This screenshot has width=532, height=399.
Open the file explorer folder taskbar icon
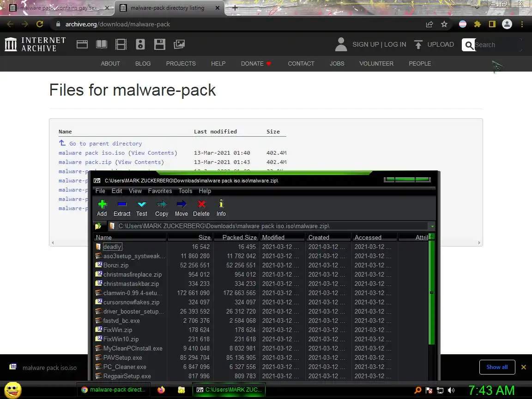click(181, 390)
